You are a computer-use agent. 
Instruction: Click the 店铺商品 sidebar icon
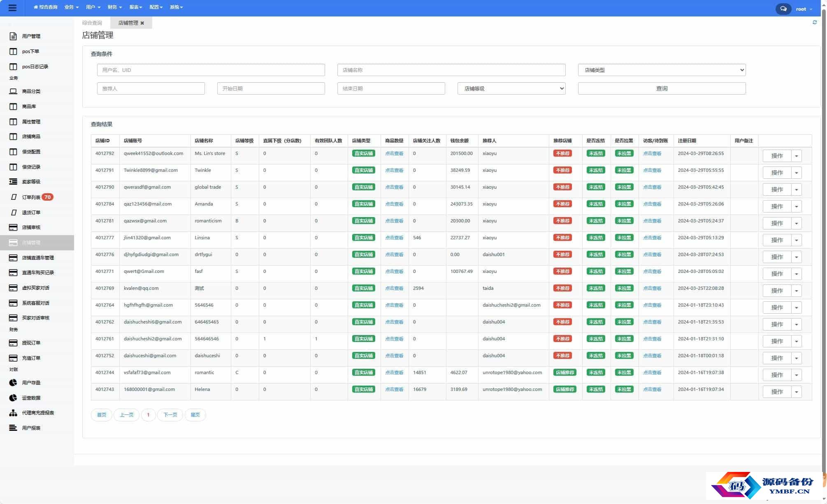[x=13, y=136]
